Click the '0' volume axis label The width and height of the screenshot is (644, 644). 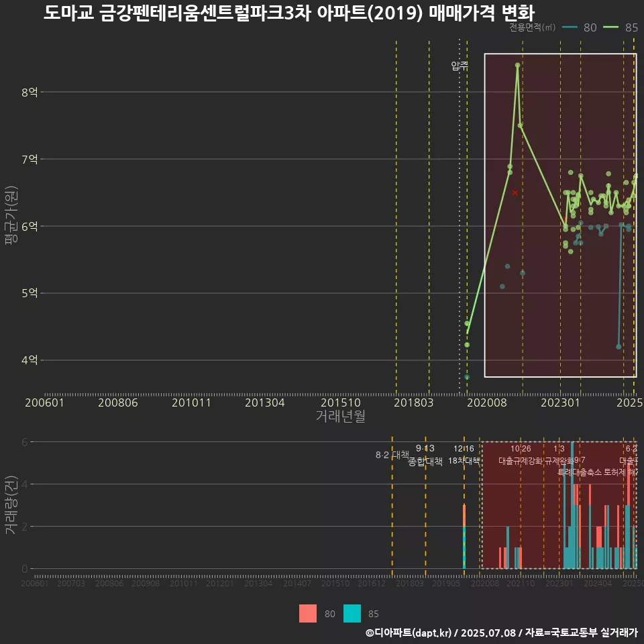[x=25, y=569]
